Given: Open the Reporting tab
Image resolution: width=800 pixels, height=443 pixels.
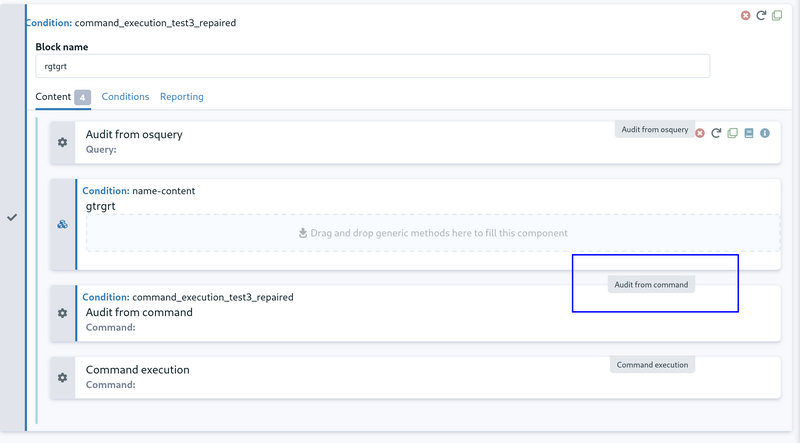Looking at the screenshot, I should click(x=182, y=96).
